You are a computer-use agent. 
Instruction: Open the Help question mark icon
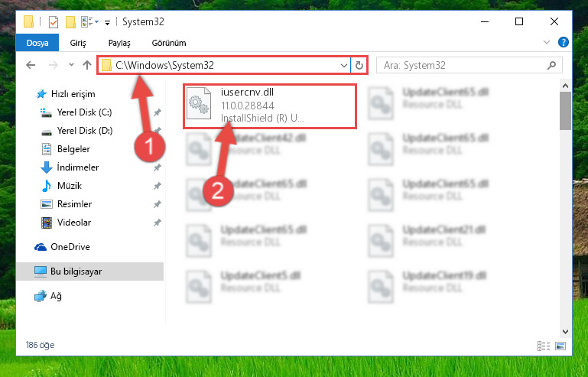pos(563,42)
